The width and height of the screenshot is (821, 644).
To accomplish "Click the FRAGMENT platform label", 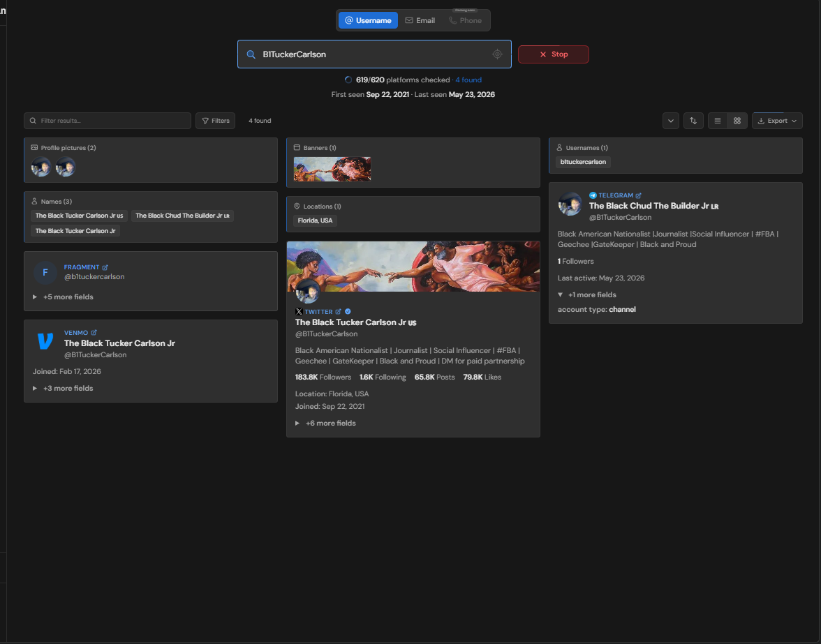I will (82, 267).
